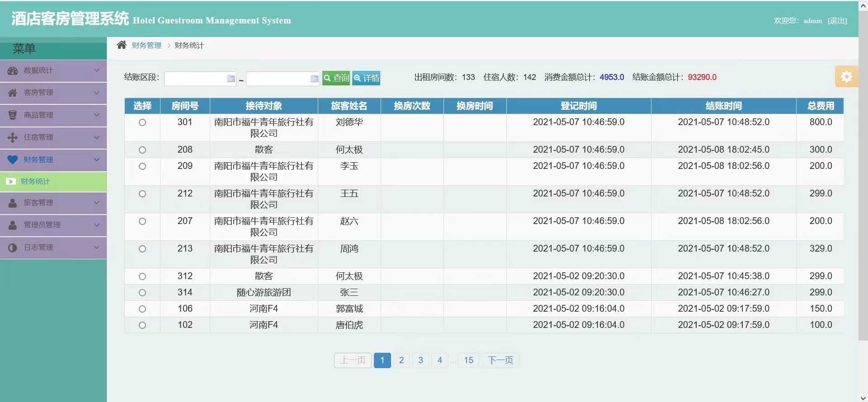868x402 pixels.
Task: Select the radio for room 301
Action: pos(142,122)
